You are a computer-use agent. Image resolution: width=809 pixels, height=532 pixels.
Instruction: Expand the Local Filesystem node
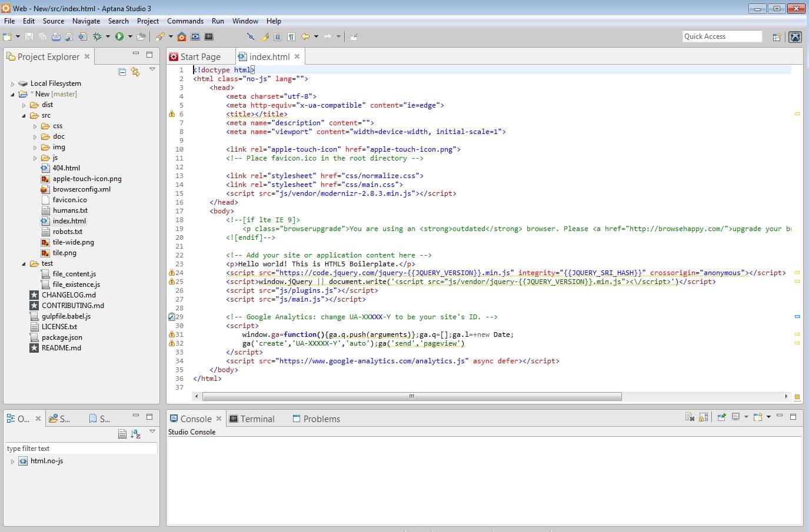[x=12, y=83]
